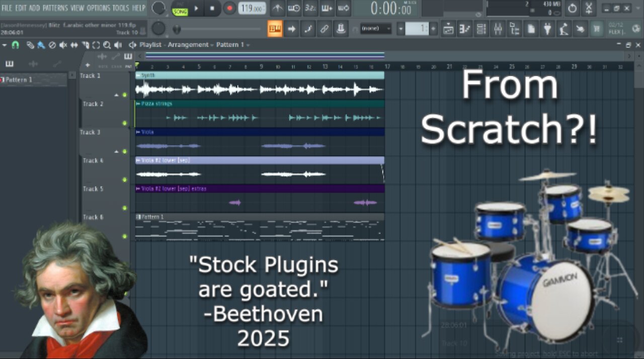The height and width of the screenshot is (359, 644).
Task: Toggle wait for input to start playing icon
Action: pos(294,8)
